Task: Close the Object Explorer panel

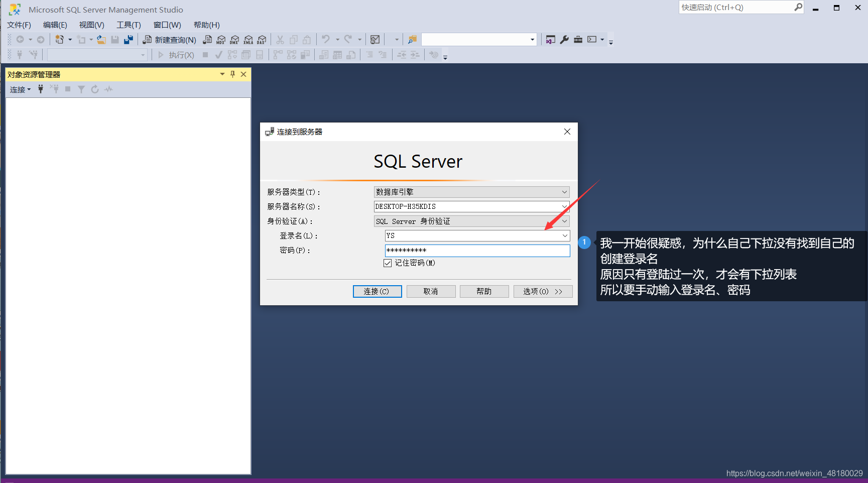Action: coord(243,74)
